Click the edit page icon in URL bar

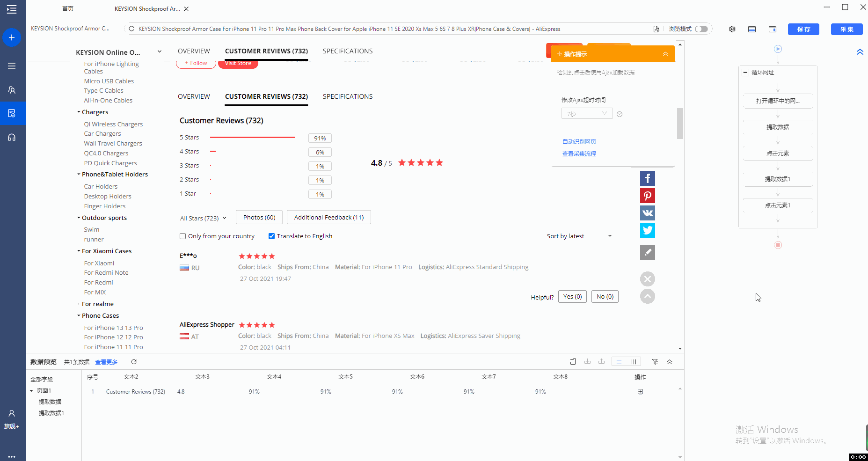click(656, 29)
